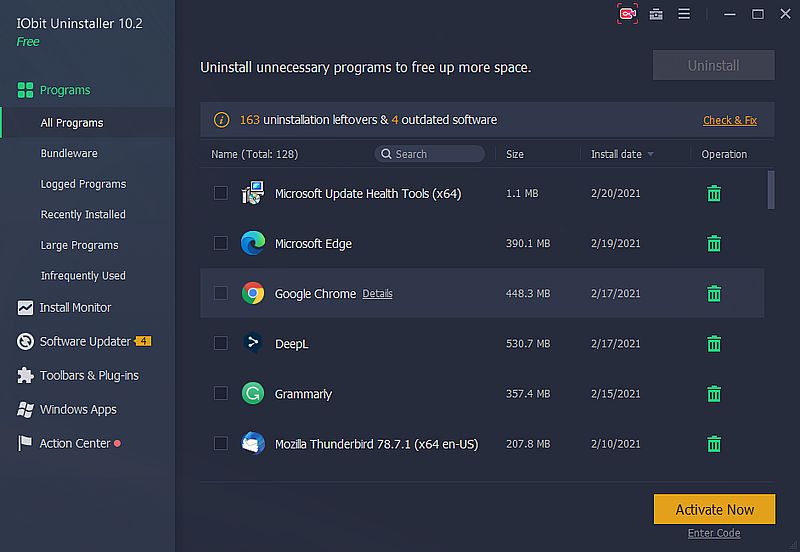Screen dimensions: 800x552
Task: Click trash icon for DeepL
Action: pos(714,343)
